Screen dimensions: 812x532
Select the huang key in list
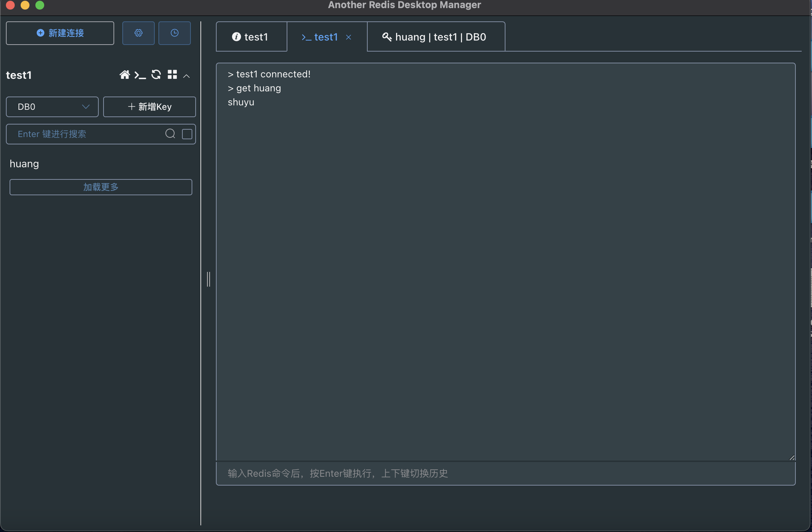pos(24,164)
